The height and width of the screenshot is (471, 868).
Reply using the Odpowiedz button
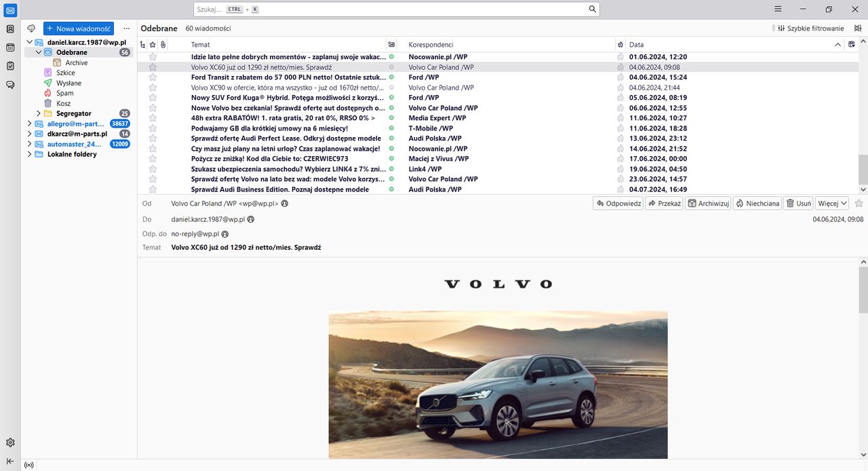617,202
